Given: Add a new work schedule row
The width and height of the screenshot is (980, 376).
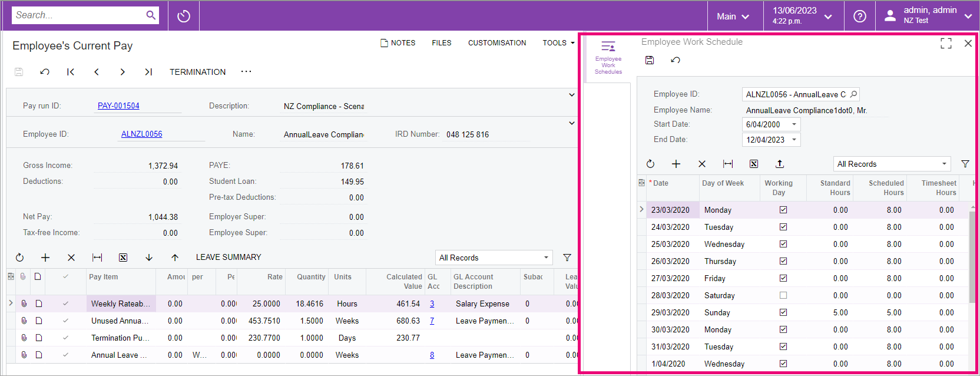Looking at the screenshot, I should [676, 164].
